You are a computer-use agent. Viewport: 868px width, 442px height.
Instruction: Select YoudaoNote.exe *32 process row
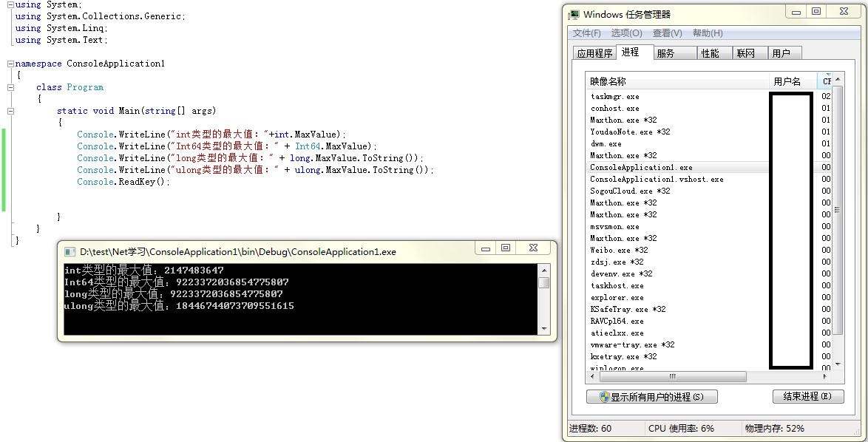tap(709, 132)
